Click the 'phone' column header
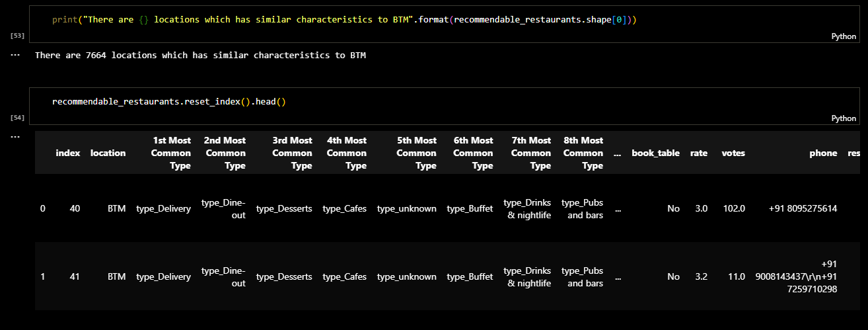 [823, 153]
